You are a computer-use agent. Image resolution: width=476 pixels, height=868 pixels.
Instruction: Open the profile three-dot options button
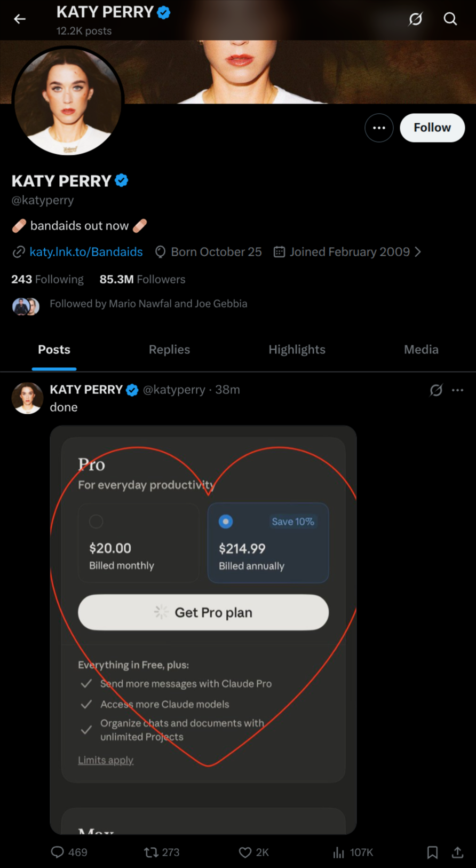pos(379,128)
